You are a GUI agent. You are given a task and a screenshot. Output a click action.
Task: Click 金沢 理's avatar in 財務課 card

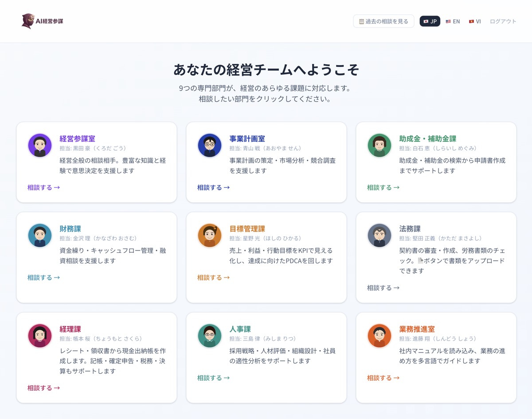[x=40, y=235]
